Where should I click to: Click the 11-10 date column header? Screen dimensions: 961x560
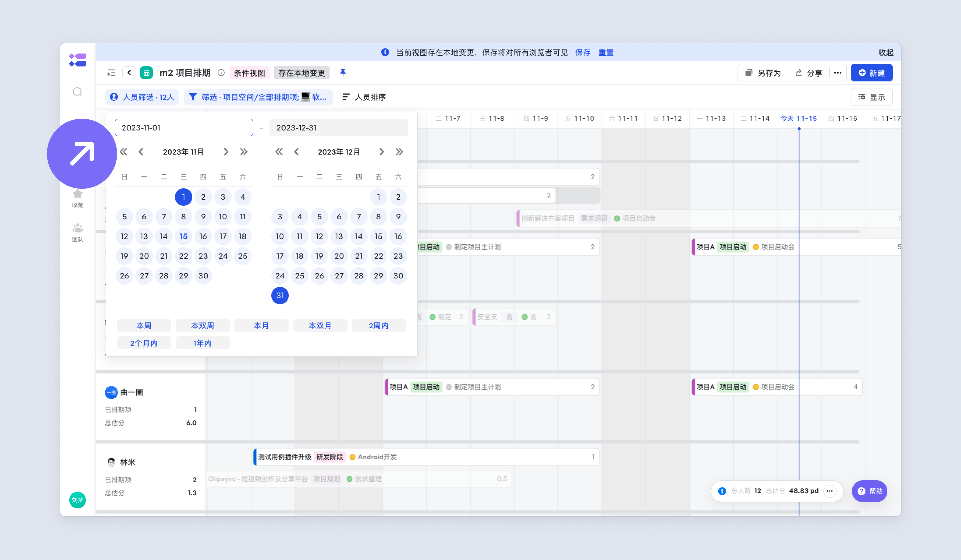[x=580, y=118]
